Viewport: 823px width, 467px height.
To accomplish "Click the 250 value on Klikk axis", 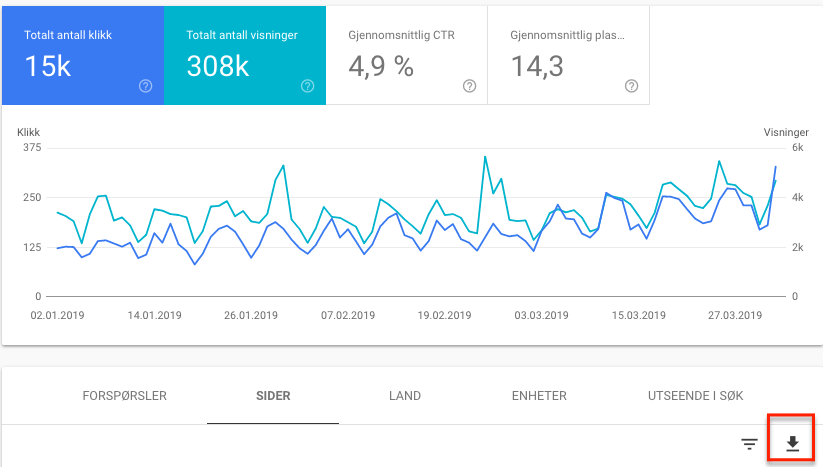I will point(32,197).
